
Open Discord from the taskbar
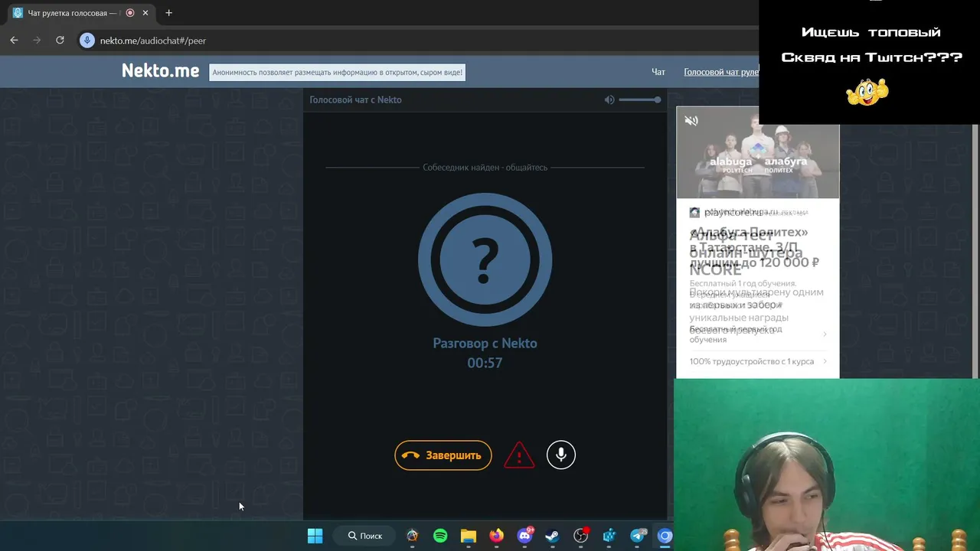[x=525, y=536]
